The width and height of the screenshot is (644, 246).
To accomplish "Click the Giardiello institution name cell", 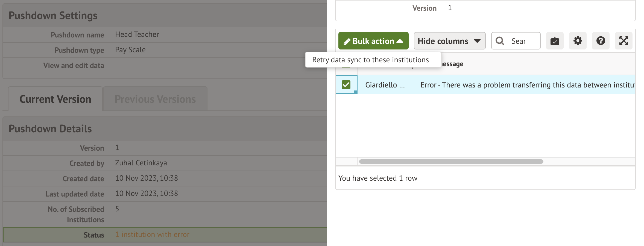I will (x=385, y=85).
